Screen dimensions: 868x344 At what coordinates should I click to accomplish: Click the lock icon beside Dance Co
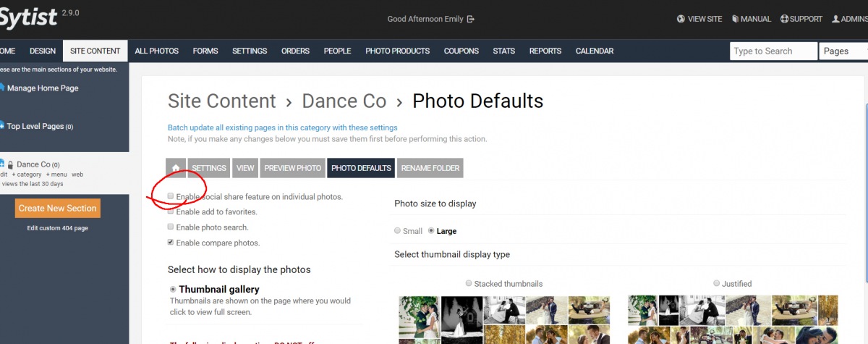(x=10, y=165)
